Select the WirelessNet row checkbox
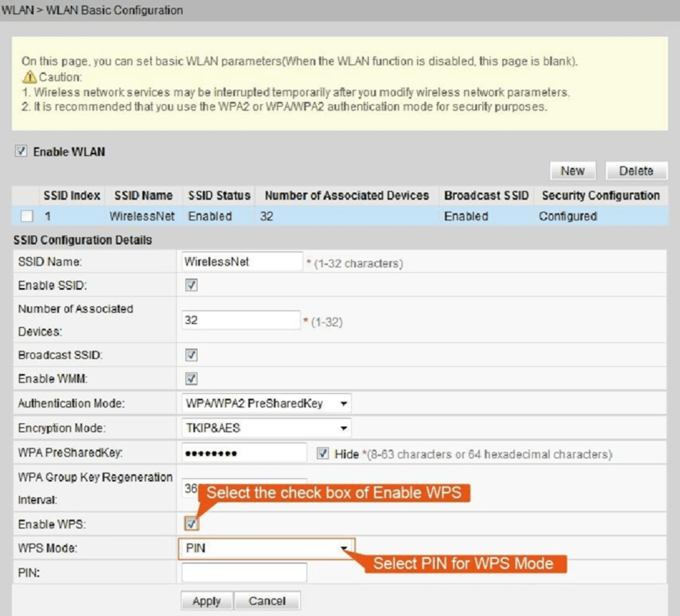 [x=27, y=216]
